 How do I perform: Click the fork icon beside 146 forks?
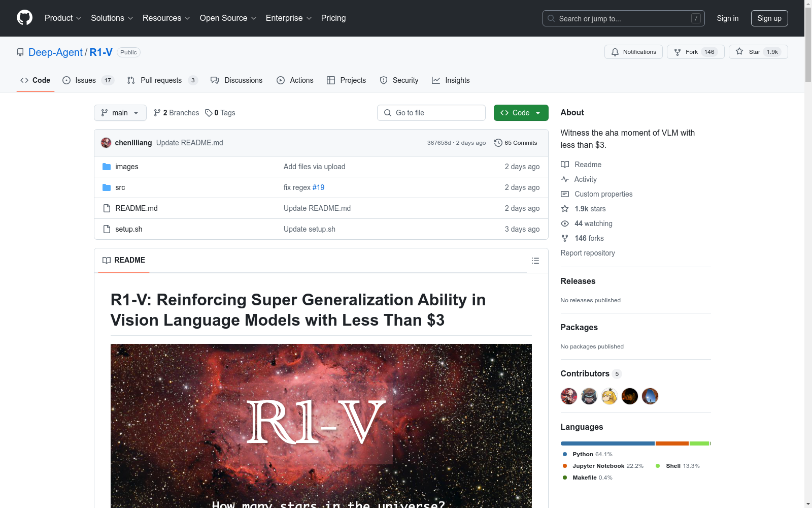(565, 238)
